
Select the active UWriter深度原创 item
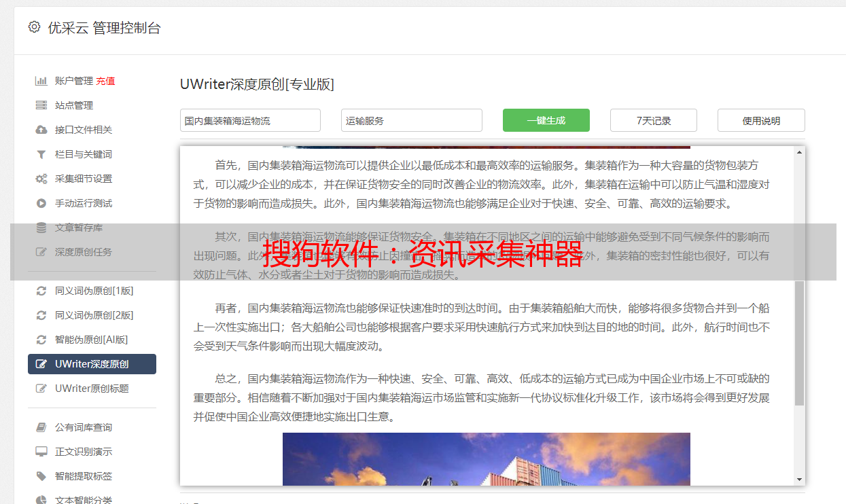point(92,364)
